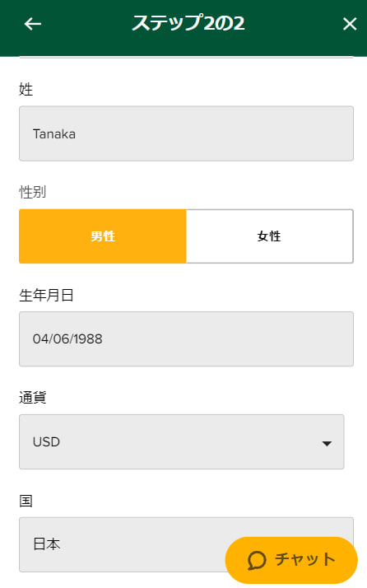This screenshot has height=588, width=367.
Task: Click the currency dropdown arrow icon
Action: pos(327,443)
